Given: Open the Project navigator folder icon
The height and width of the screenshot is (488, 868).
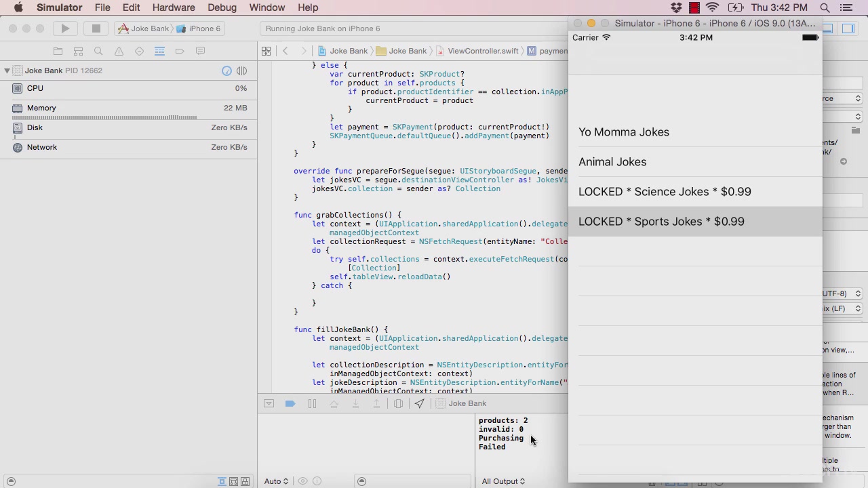Looking at the screenshot, I should point(58,51).
